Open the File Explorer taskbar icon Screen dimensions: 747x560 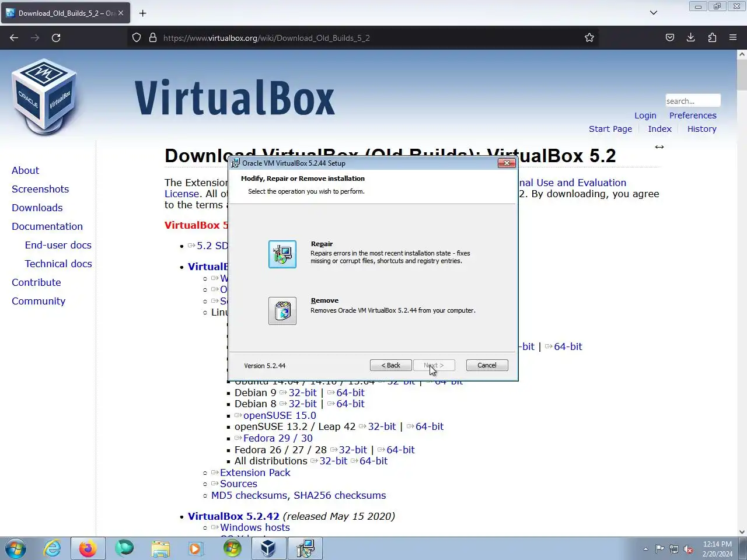[x=160, y=548]
